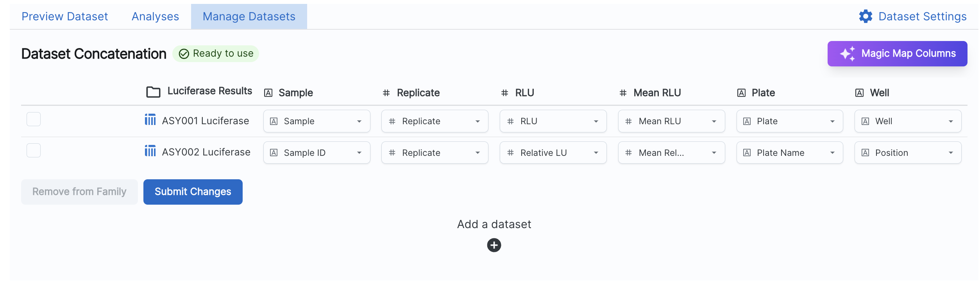Tick the checkbox for ASY001 Luciferase row
980x282 pixels.
tap(34, 119)
